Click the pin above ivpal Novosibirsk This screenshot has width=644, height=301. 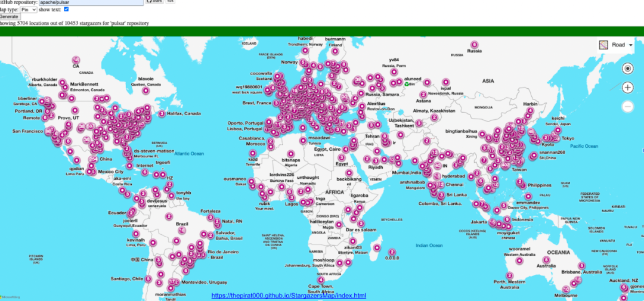tap(445, 82)
